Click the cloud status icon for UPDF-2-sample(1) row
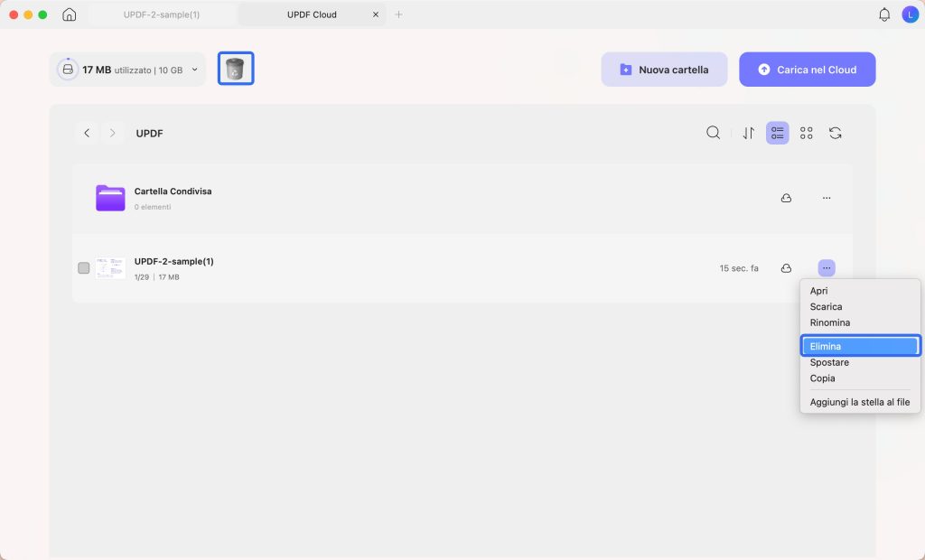 [786, 268]
